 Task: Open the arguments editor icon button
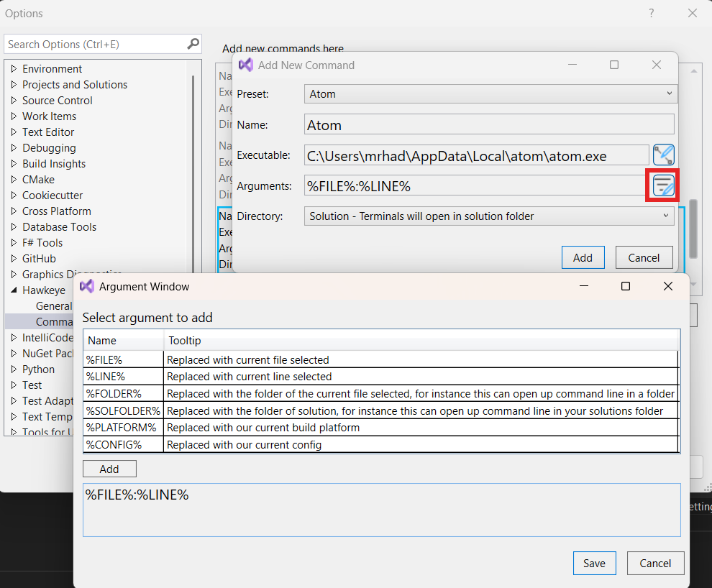pyautogui.click(x=663, y=186)
